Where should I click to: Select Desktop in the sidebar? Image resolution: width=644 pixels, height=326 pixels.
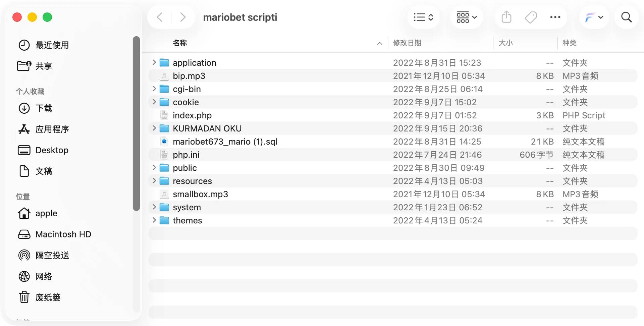coord(43,150)
